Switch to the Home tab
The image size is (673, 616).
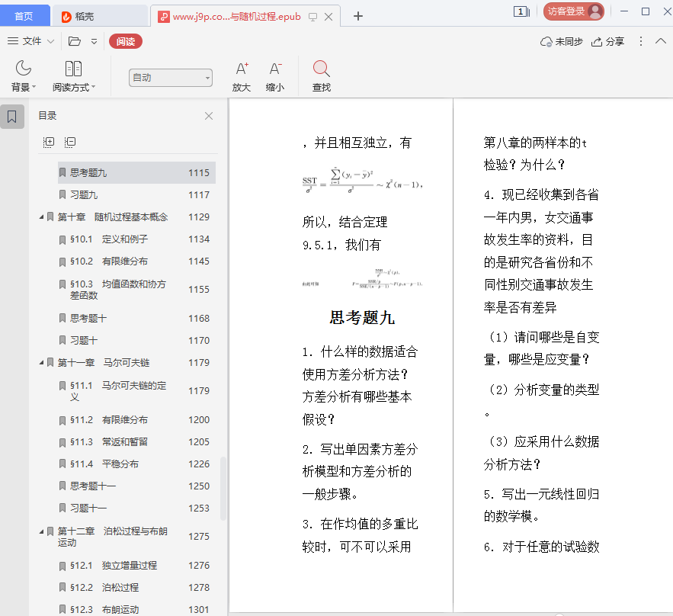[24, 16]
